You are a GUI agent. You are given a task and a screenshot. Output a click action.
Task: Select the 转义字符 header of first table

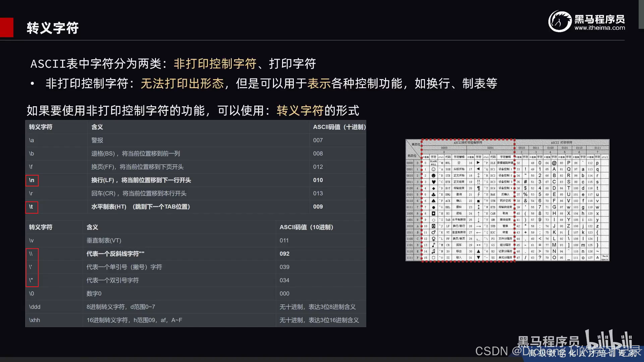click(x=41, y=127)
